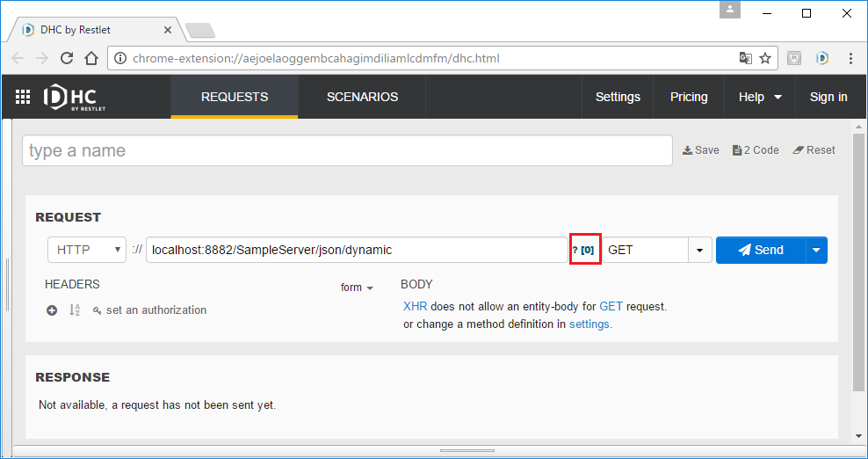868x459 pixels.
Task: Open the settings link in body notice
Action: pyautogui.click(x=589, y=324)
